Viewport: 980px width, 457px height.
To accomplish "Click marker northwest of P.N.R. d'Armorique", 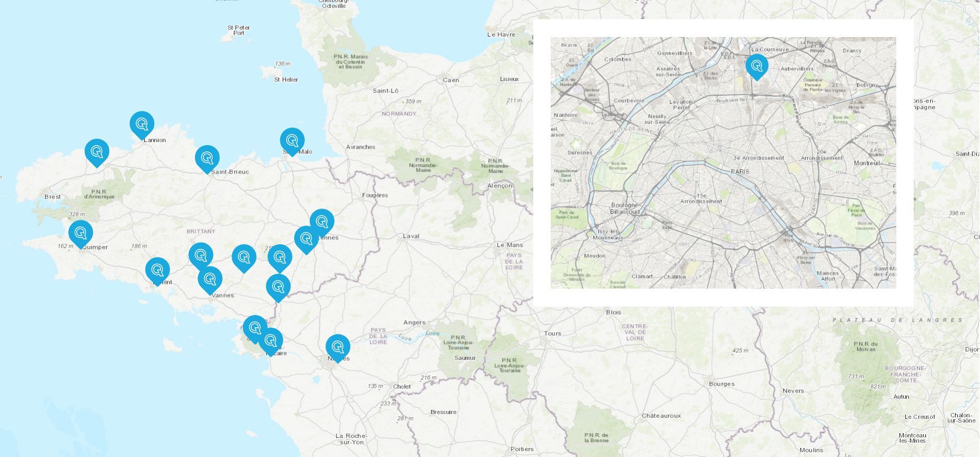I will point(97,152).
